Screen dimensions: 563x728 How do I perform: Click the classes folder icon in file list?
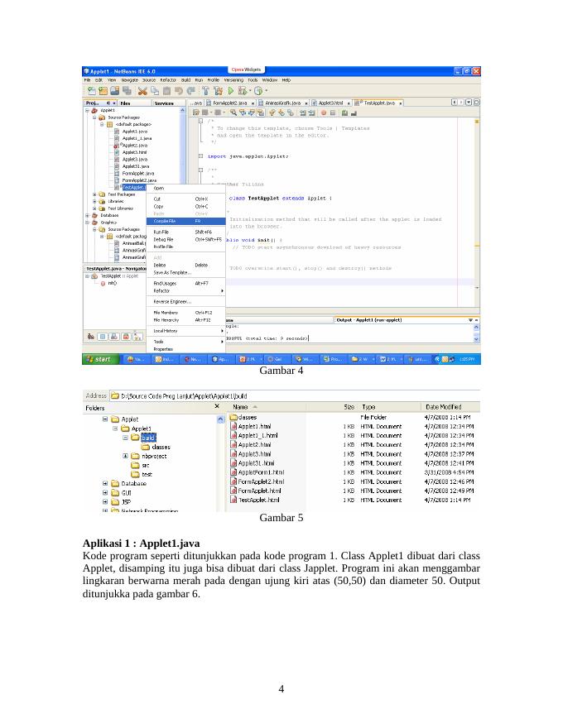[x=233, y=417]
